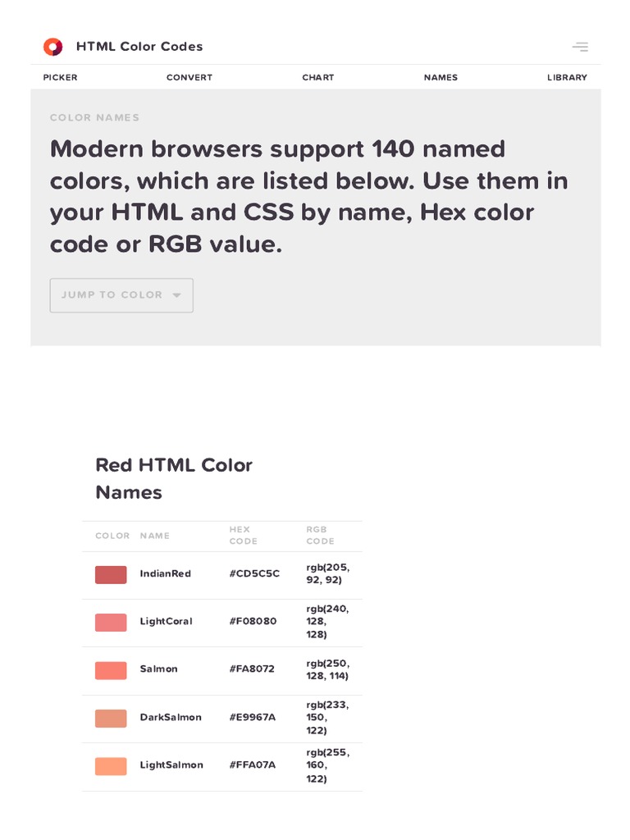The height and width of the screenshot is (840, 630).
Task: Click the rgb(240, 128, 128) value
Action: 327,622
